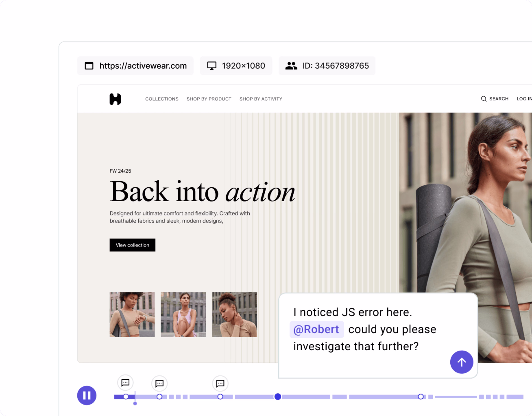532x416 pixels.
Task: Open Shop By Product menu
Action: click(209, 99)
